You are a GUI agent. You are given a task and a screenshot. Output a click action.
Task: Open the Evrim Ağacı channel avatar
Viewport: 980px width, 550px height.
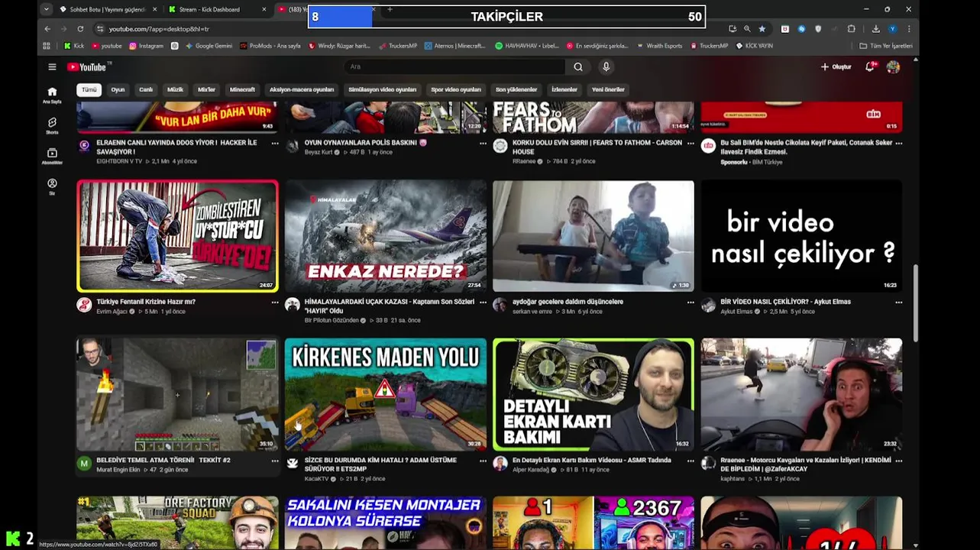click(84, 305)
